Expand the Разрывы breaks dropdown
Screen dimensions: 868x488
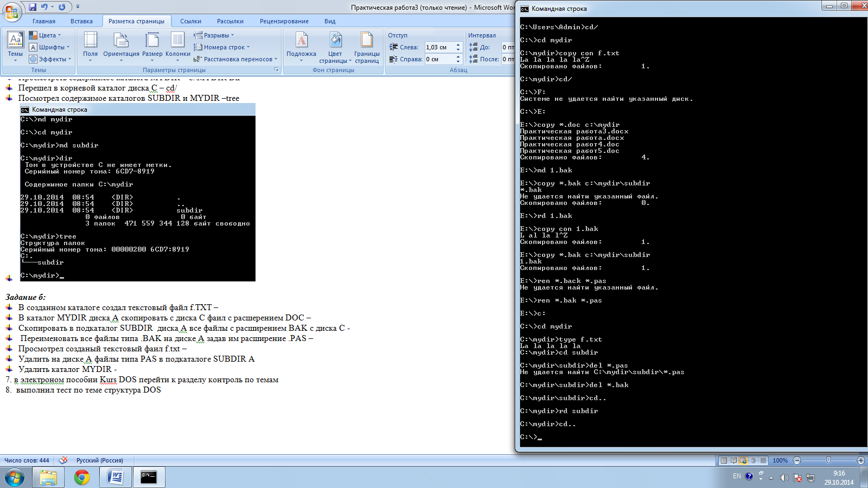coord(214,35)
